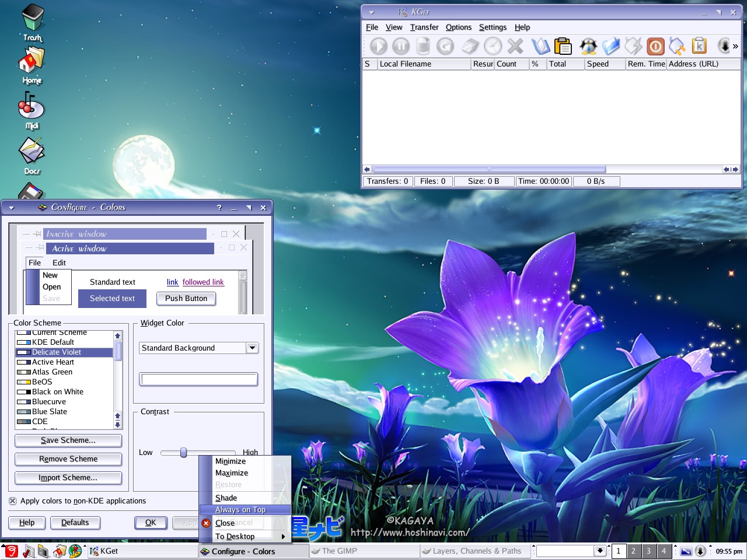The image size is (747, 560).
Task: Open the Settings menu in KGet
Action: pyautogui.click(x=493, y=27)
